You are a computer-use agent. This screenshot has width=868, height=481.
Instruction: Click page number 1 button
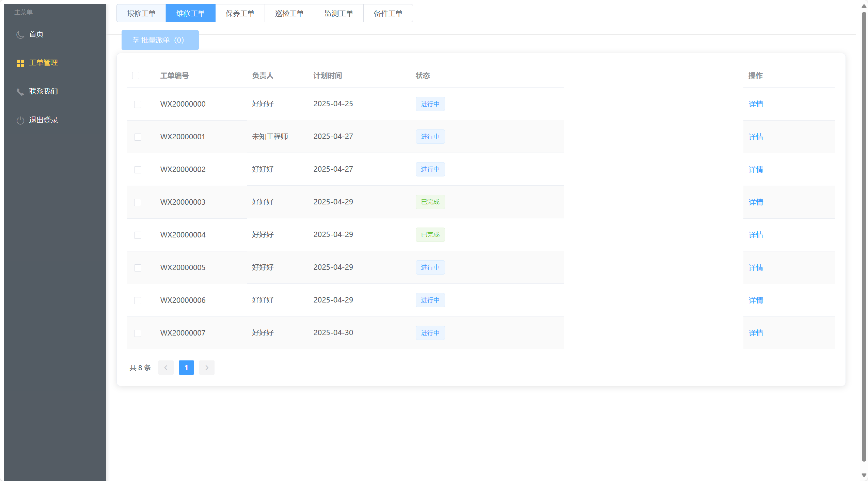pyautogui.click(x=186, y=368)
